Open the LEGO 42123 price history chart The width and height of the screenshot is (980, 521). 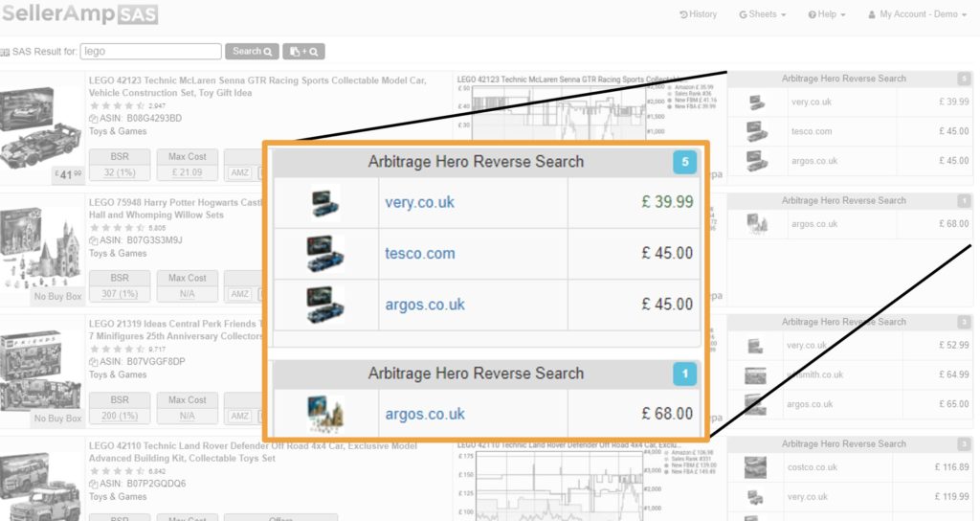click(x=559, y=113)
